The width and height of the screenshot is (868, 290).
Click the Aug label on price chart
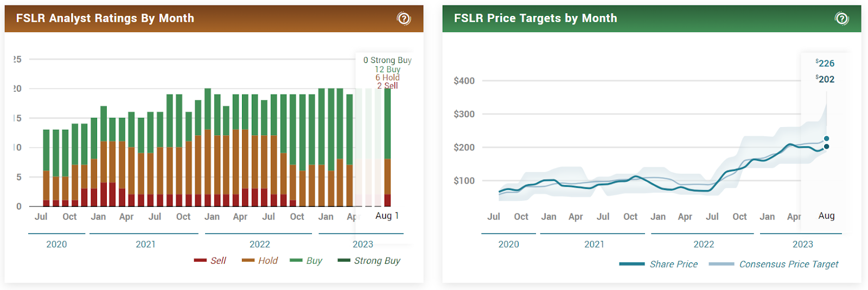coord(826,216)
